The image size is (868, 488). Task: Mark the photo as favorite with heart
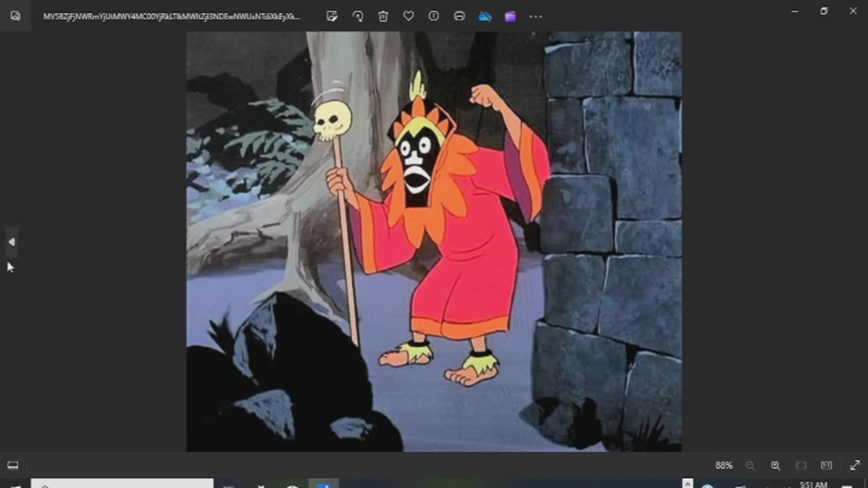(x=408, y=16)
